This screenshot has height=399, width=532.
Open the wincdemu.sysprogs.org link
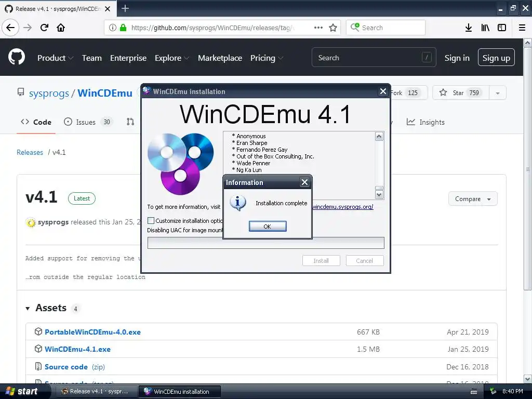(x=343, y=207)
